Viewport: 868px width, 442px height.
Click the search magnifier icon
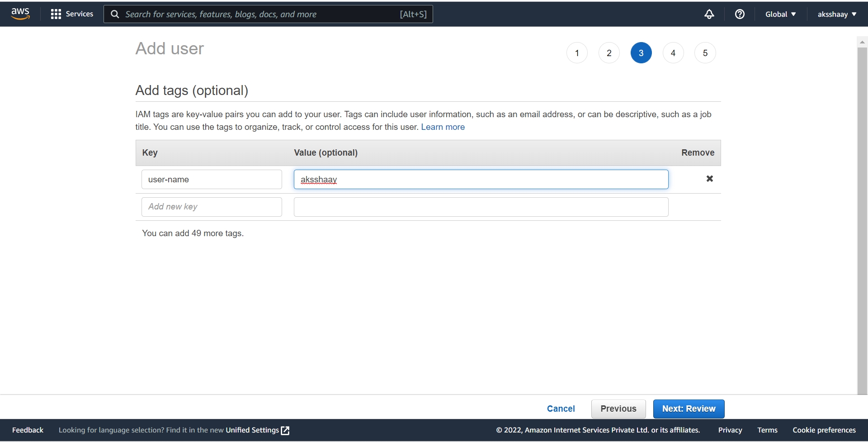114,14
